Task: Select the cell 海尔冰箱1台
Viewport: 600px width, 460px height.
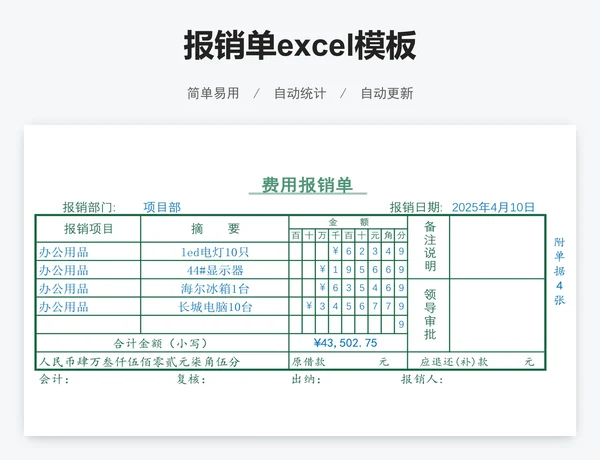Action: (215, 289)
